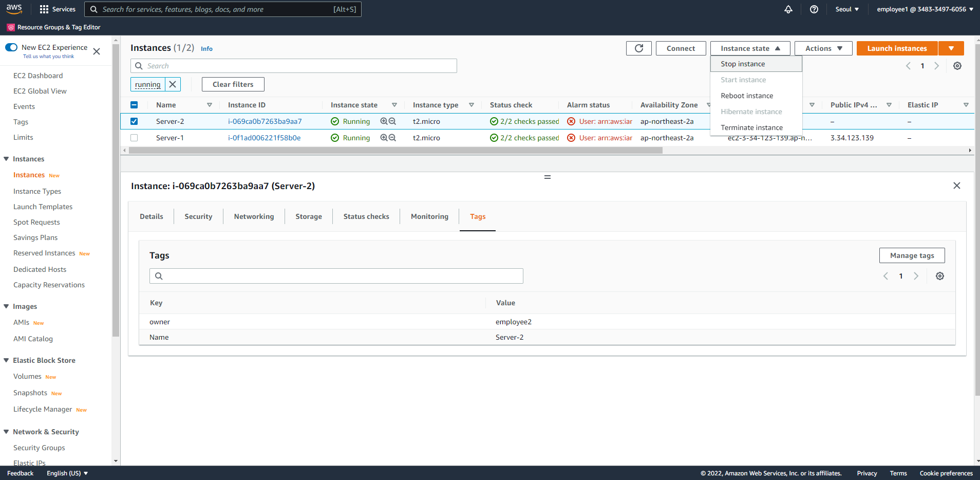Image resolution: width=980 pixels, height=480 pixels.
Task: Open the notifications bell
Action: [788, 9]
